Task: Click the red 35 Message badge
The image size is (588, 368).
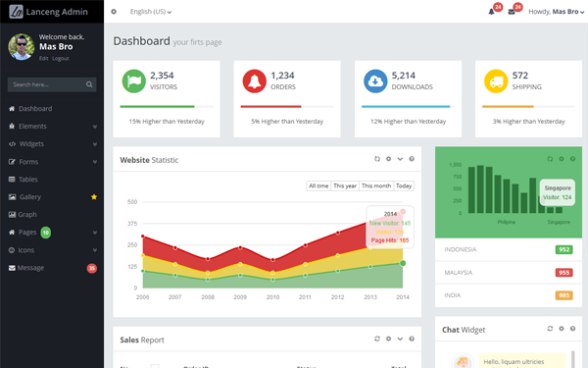Action: click(92, 268)
